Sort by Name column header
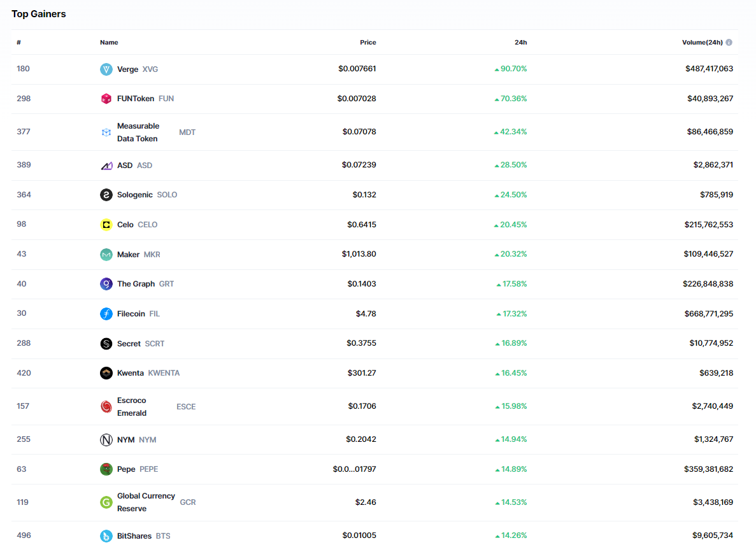Viewport: 756px width, 552px height. tap(109, 43)
